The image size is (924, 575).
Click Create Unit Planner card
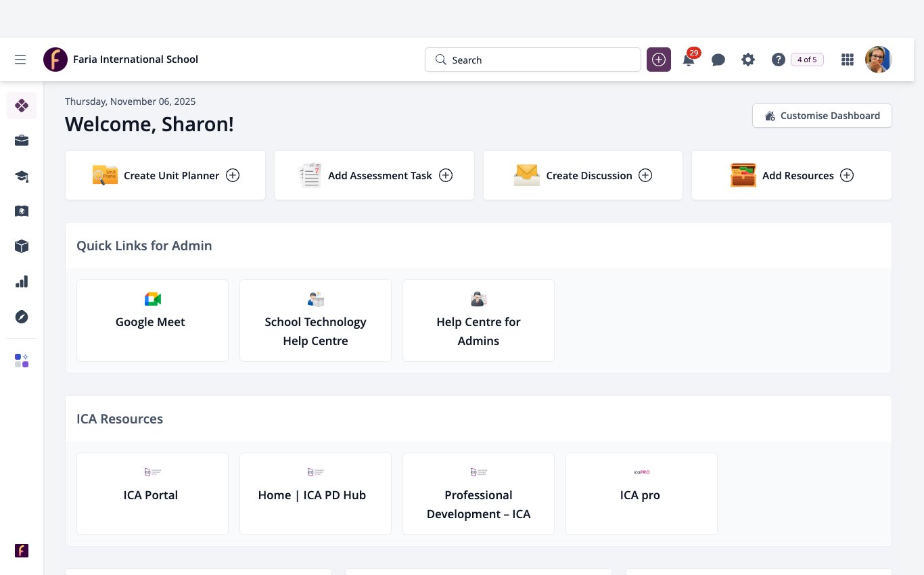point(165,175)
